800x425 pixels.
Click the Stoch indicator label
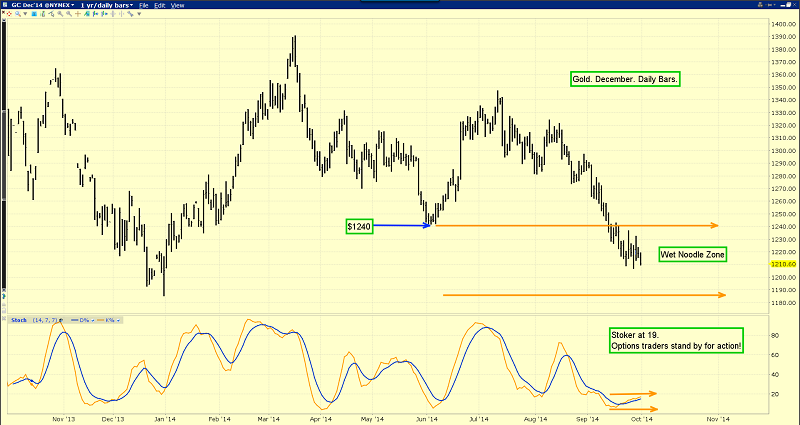18,320
